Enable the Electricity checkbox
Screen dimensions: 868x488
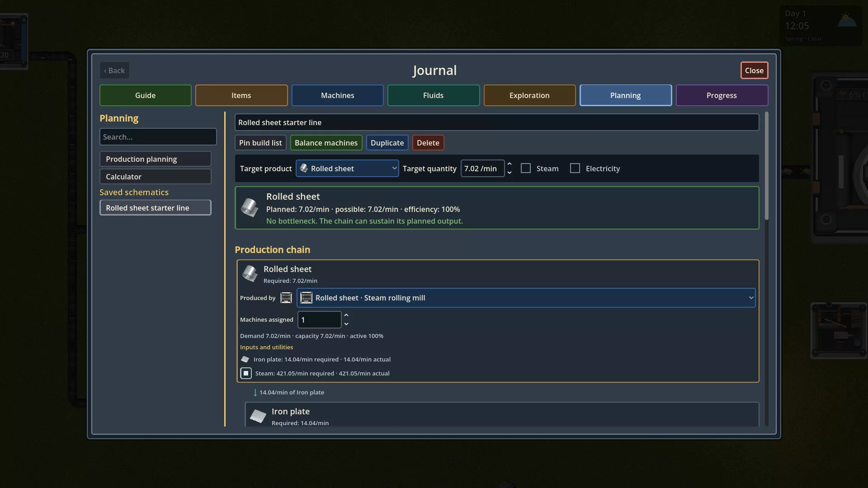click(575, 168)
